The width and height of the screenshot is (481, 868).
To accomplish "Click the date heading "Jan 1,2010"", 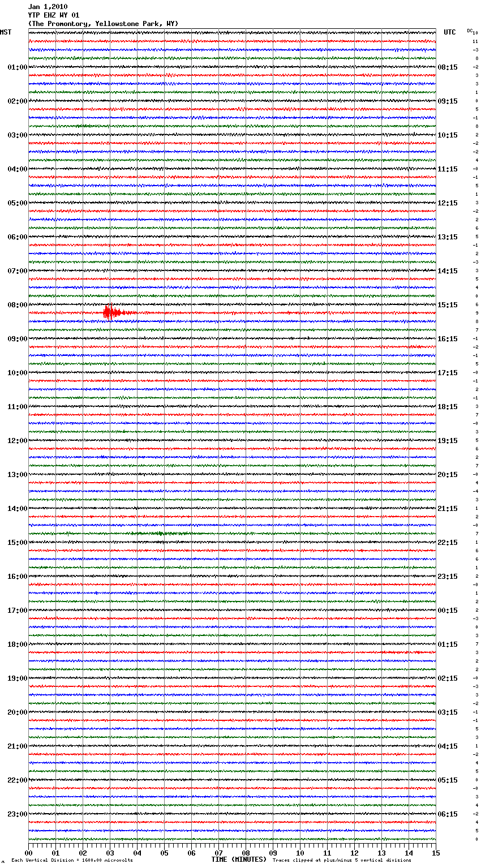I will click(48, 7).
